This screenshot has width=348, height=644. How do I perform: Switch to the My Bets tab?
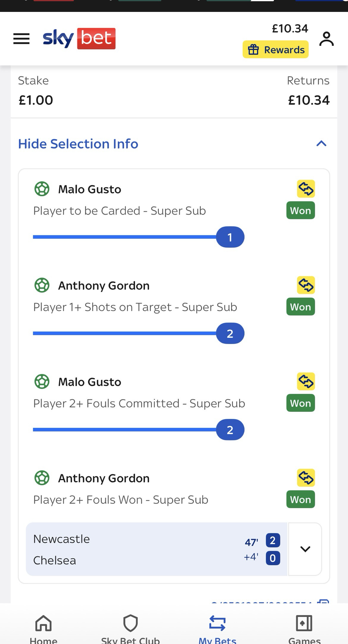(x=217, y=628)
